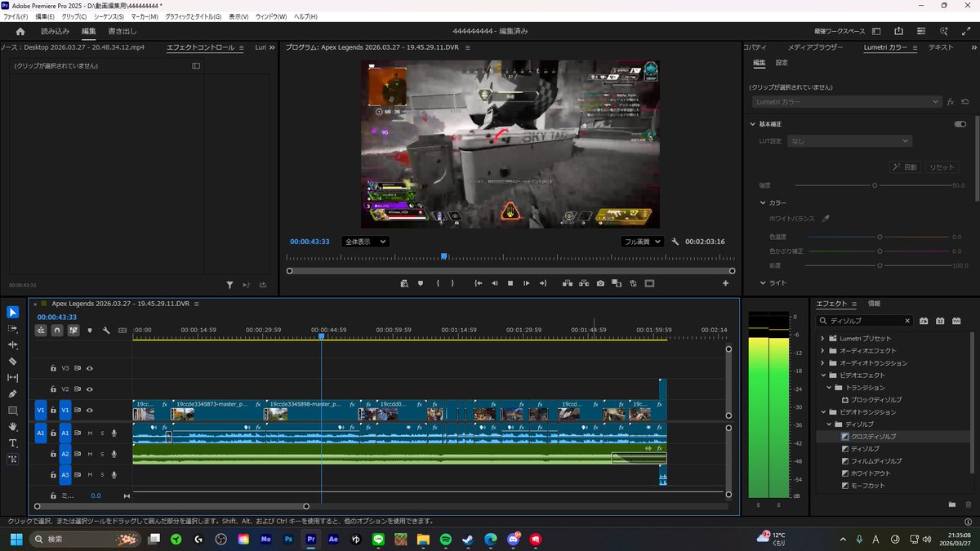The width and height of the screenshot is (980, 551).
Task: Select the Razor tool
Action: (12, 361)
